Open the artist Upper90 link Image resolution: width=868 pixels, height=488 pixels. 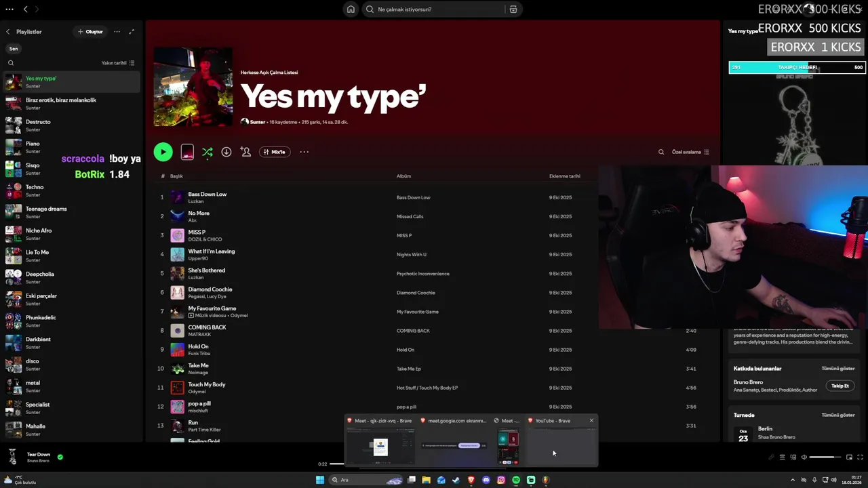click(x=198, y=258)
